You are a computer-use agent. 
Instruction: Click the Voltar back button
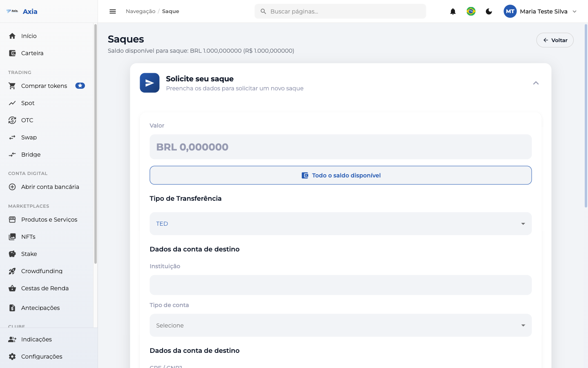555,40
